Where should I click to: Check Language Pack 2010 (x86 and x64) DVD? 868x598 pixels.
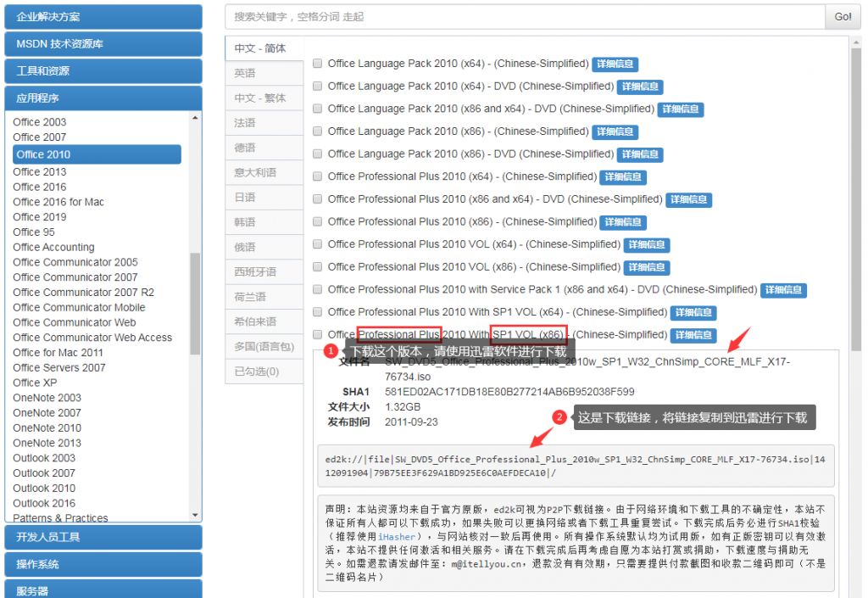click(x=317, y=109)
